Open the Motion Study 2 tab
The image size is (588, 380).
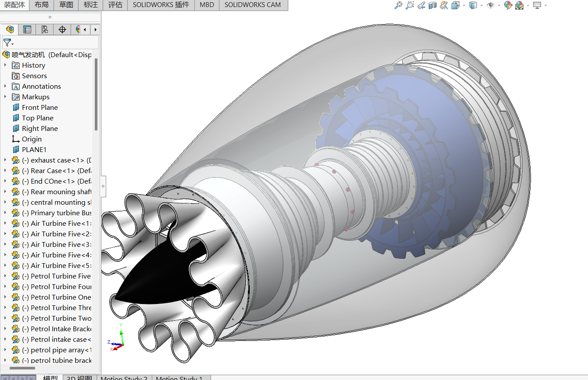124,378
